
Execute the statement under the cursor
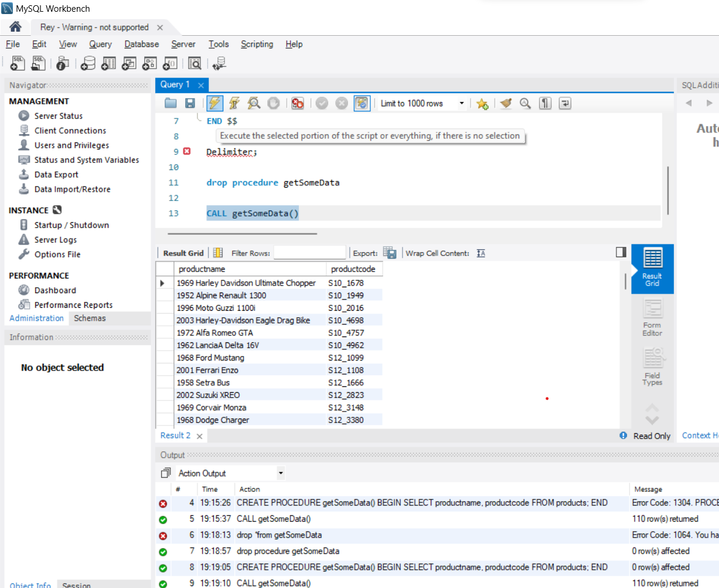click(234, 103)
